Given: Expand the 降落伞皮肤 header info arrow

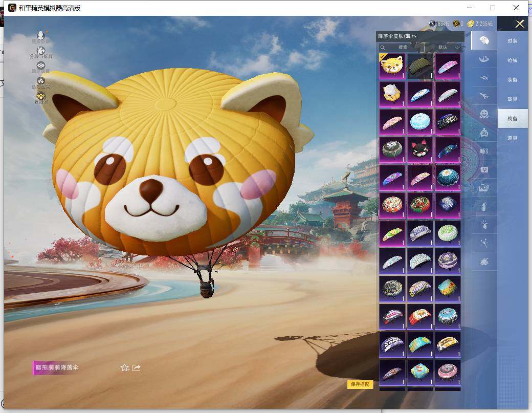Looking at the screenshot, I should point(414,36).
